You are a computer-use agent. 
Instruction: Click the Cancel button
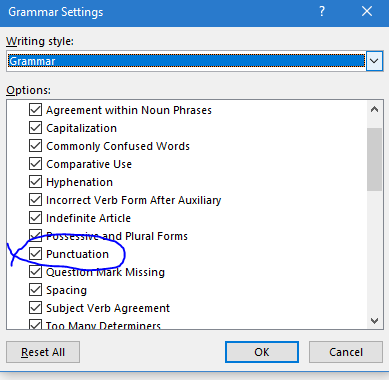pos(346,352)
